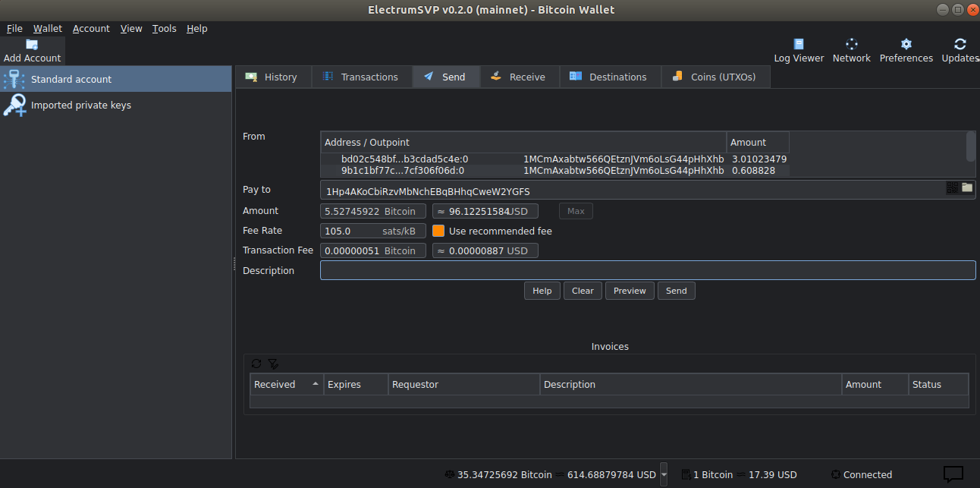Screen dimensions: 980x488
Task: Click the Status column header
Action: pos(938,384)
